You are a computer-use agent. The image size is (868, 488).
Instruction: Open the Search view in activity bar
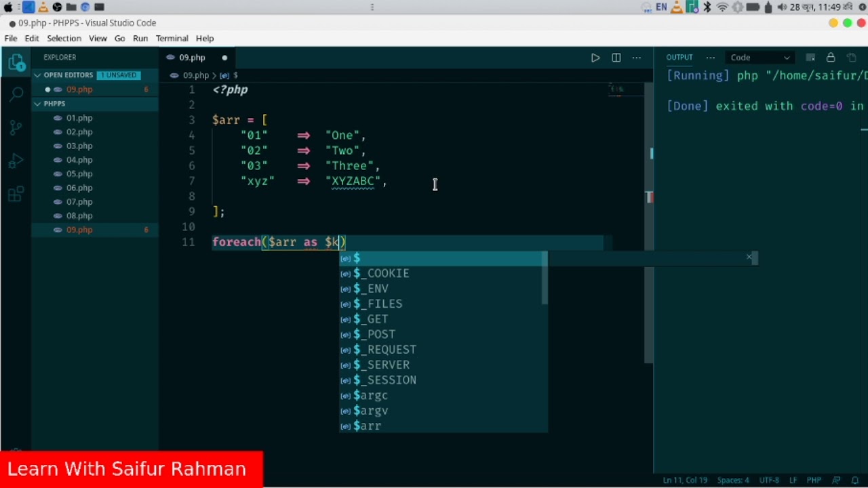click(x=16, y=94)
